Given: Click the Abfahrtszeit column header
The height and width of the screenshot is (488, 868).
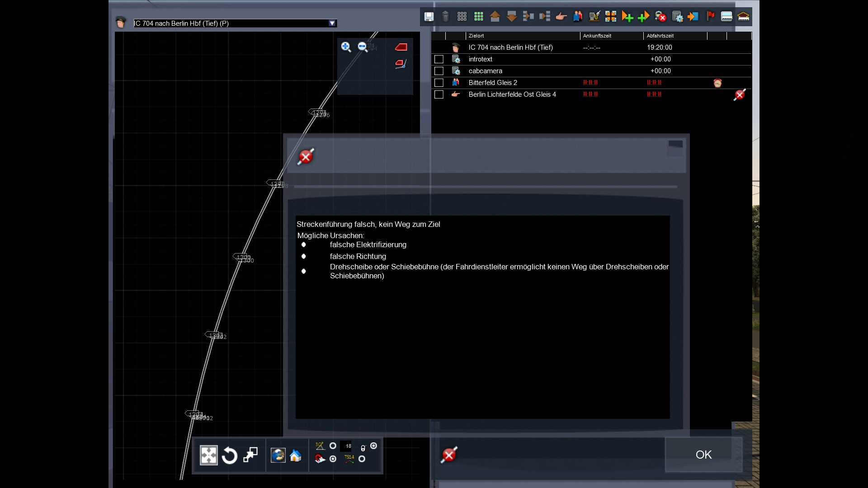Looking at the screenshot, I should pyautogui.click(x=660, y=36).
